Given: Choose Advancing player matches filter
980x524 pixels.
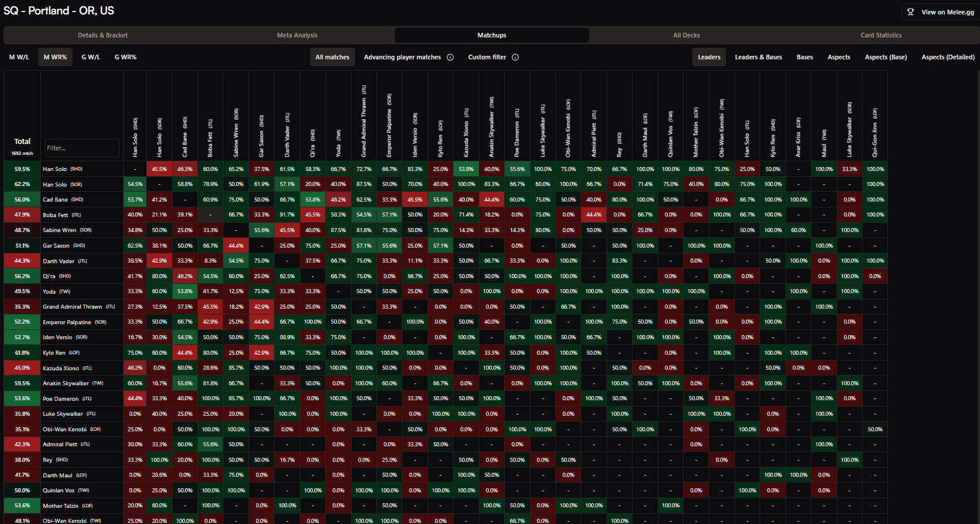Looking at the screenshot, I should [402, 57].
